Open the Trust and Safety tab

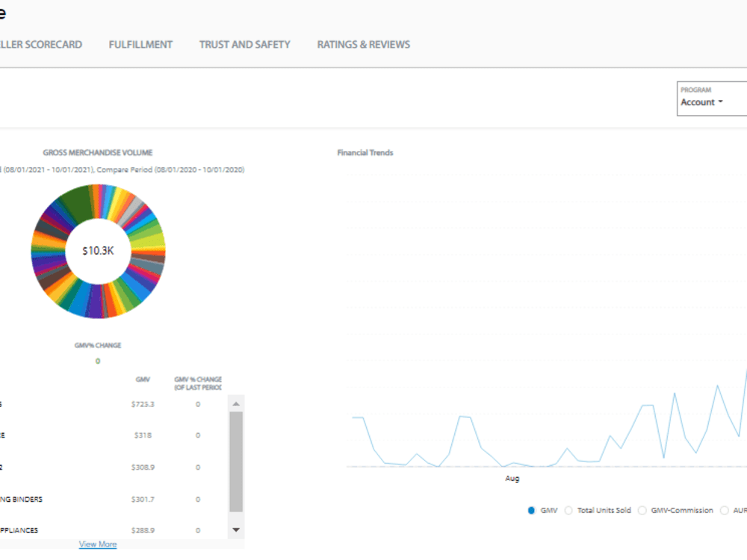[244, 45]
